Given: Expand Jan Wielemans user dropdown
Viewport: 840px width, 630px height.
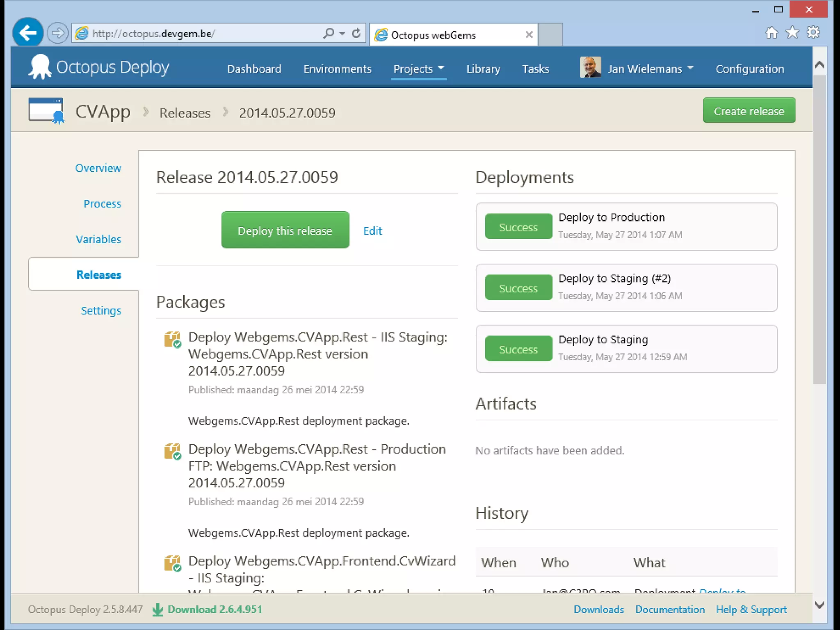Looking at the screenshot, I should click(x=690, y=67).
